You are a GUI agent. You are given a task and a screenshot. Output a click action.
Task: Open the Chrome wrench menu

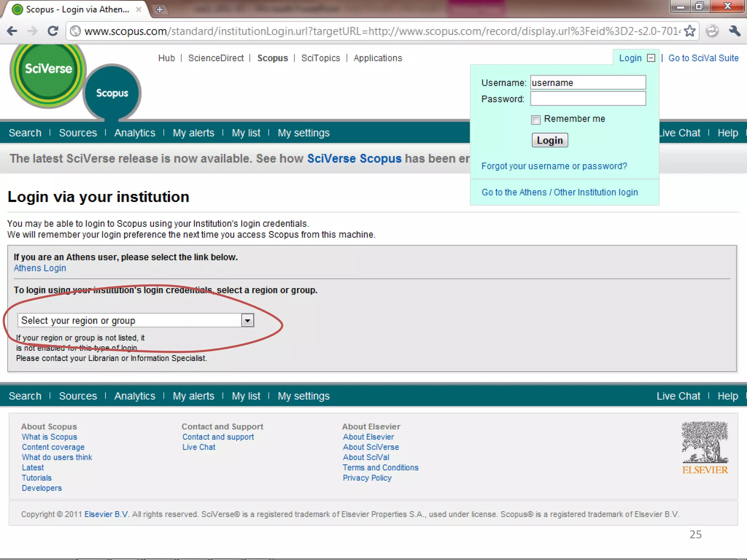[735, 31]
